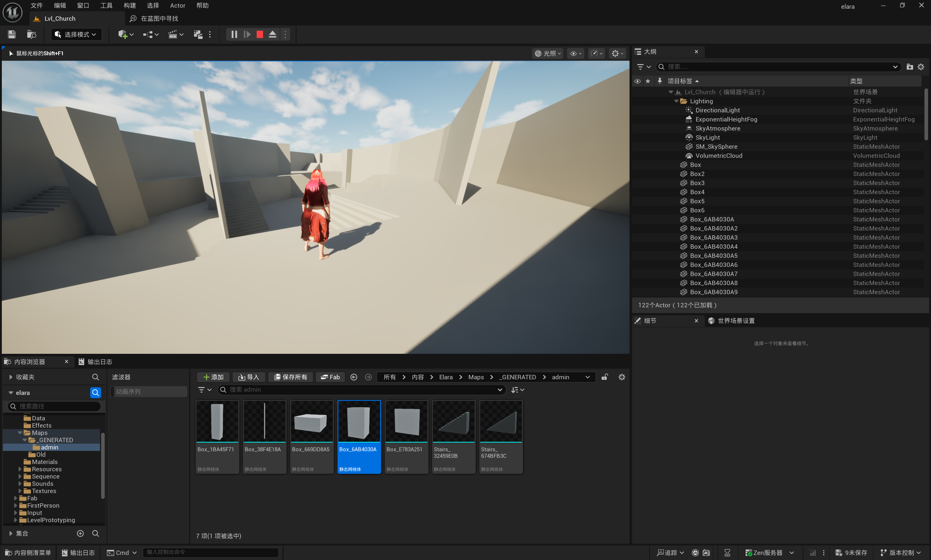Save the current level with floppy icon

[x=12, y=34]
